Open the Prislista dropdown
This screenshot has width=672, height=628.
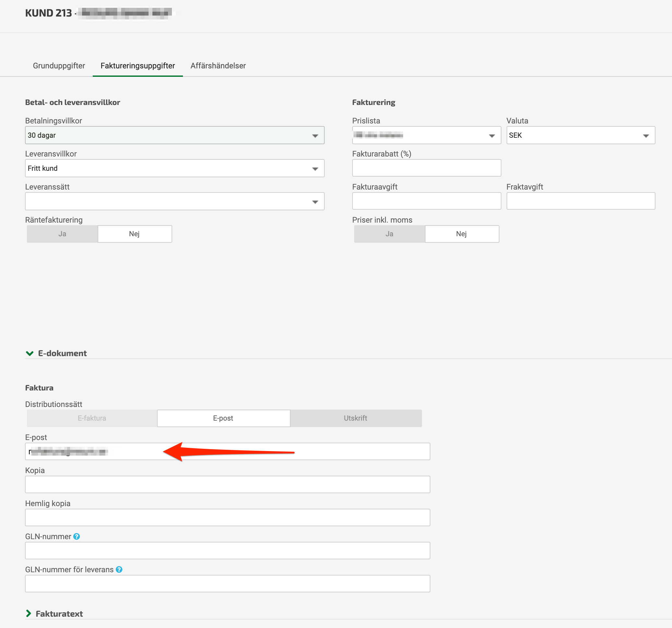(426, 135)
